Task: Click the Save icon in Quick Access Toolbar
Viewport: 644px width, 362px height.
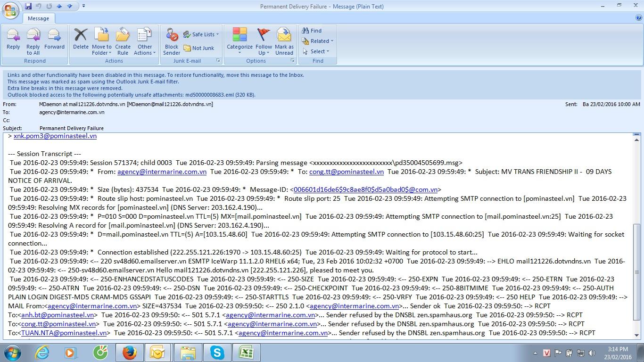Action: (28, 6)
